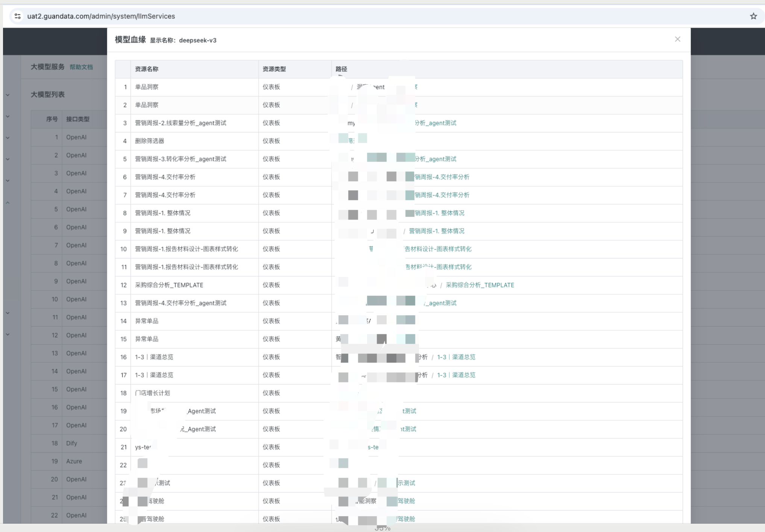Expand the bottommost chevron in left sidebar
This screenshot has width=765, height=532.
pyautogui.click(x=8, y=334)
